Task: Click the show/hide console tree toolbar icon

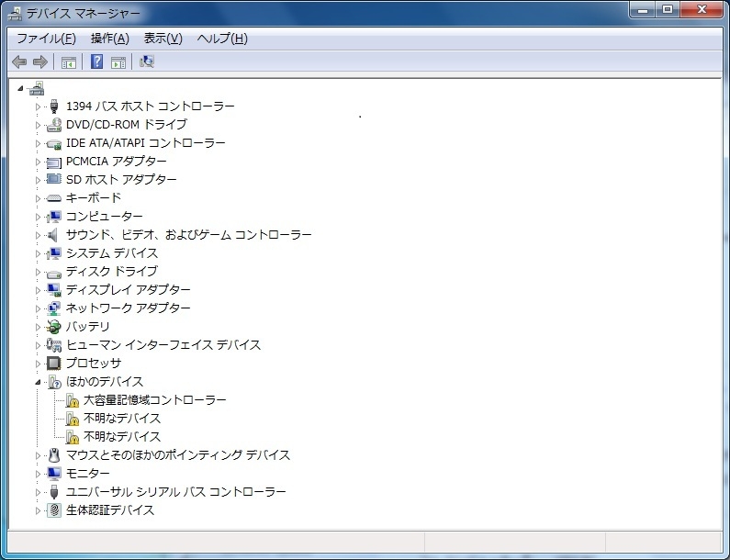Action: (69, 62)
